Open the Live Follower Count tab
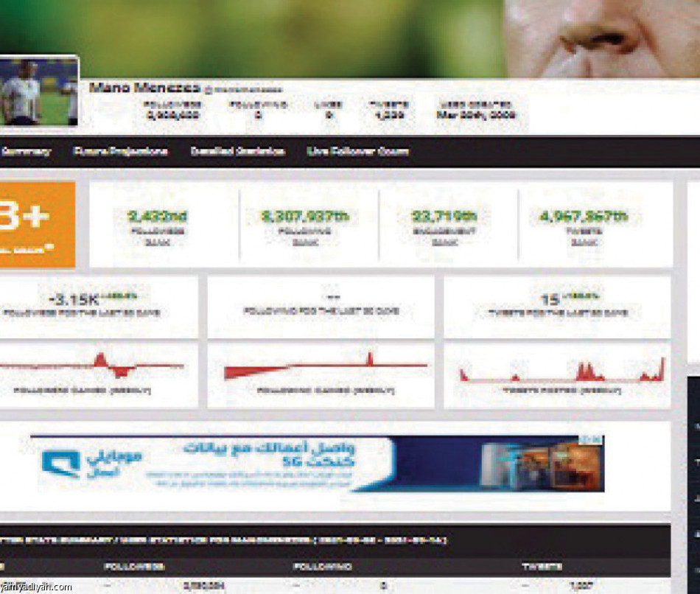This screenshot has width=700, height=594. [x=357, y=152]
